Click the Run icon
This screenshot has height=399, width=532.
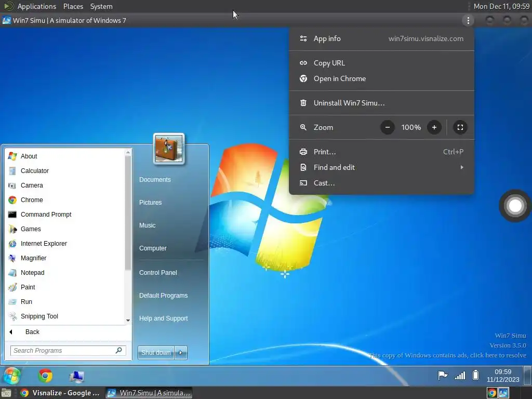(12, 302)
